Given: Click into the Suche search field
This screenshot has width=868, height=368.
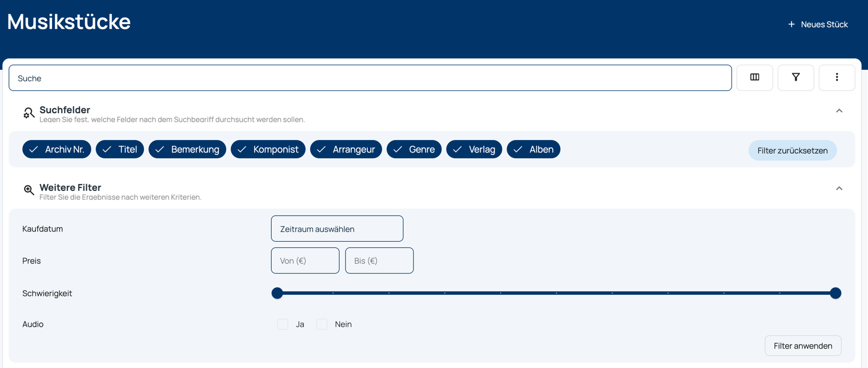Looking at the screenshot, I should [x=370, y=78].
